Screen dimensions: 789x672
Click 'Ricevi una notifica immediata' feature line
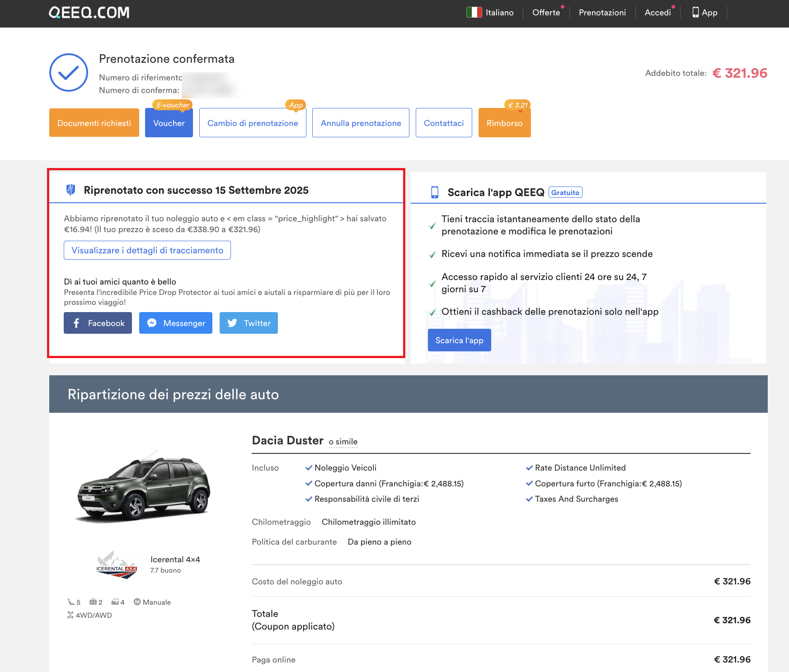click(x=547, y=254)
